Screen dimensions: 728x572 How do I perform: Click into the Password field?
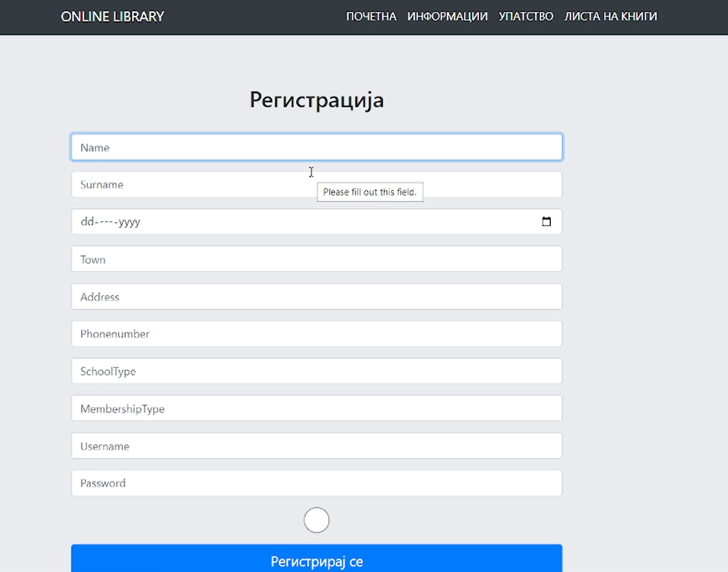pyautogui.click(x=316, y=484)
